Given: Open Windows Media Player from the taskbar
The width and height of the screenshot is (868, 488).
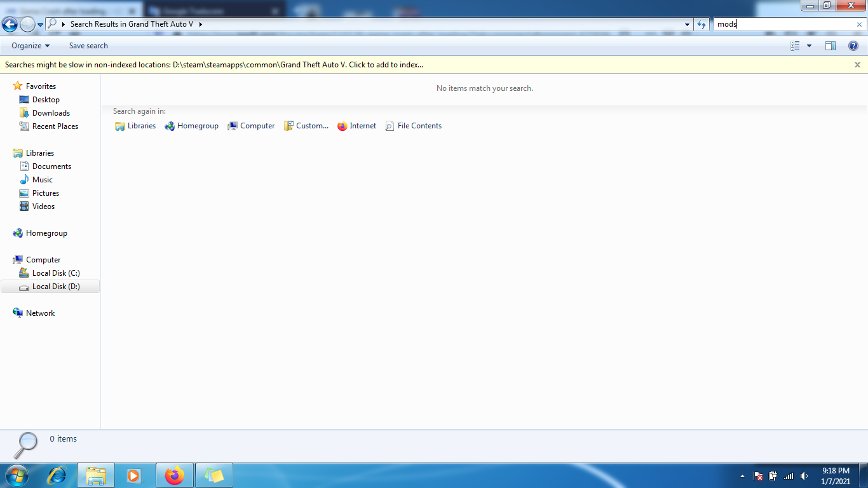Looking at the screenshot, I should tap(135, 475).
